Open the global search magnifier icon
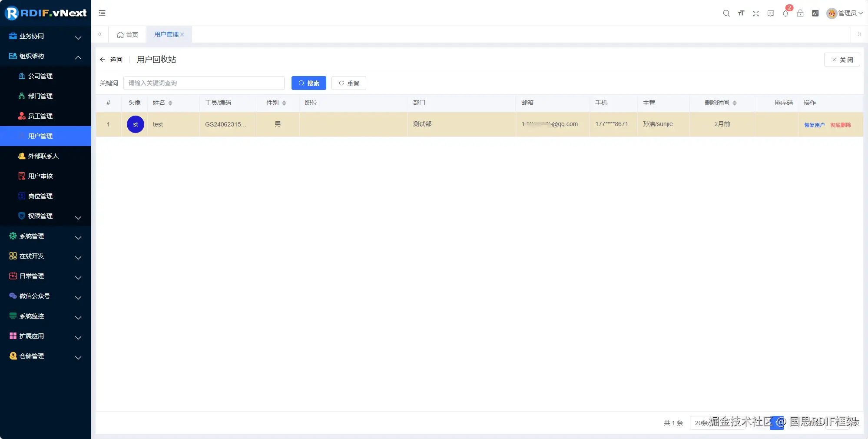The image size is (868, 439). point(726,13)
